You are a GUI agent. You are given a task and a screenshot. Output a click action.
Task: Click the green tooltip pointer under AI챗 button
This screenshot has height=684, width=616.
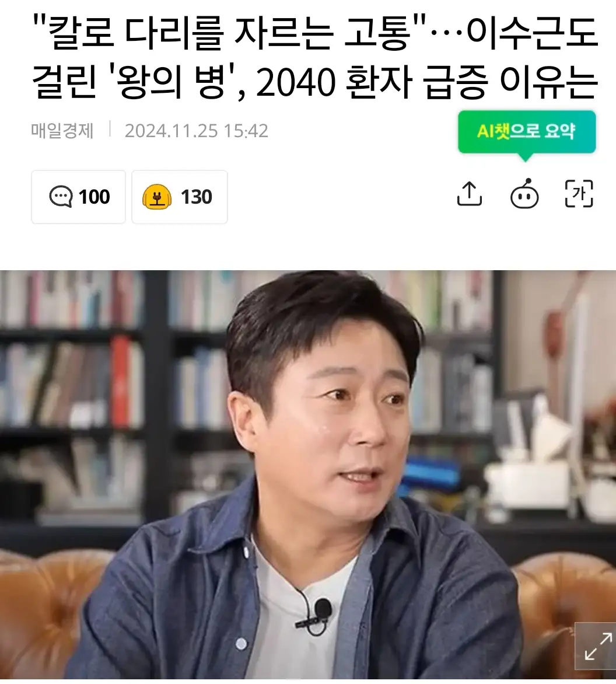pos(526,158)
